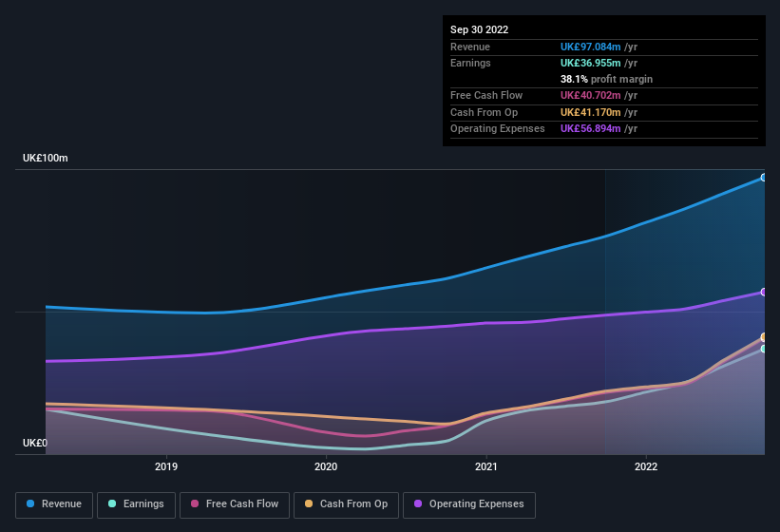The height and width of the screenshot is (532, 780).
Task: Toggle the Cash From Op legend button
Action: (346, 504)
